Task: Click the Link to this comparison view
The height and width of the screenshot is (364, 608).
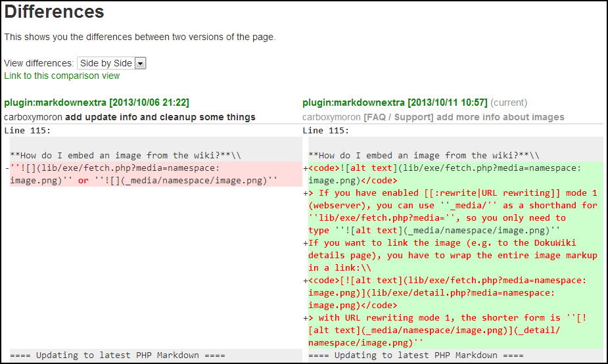Action: pyautogui.click(x=62, y=76)
